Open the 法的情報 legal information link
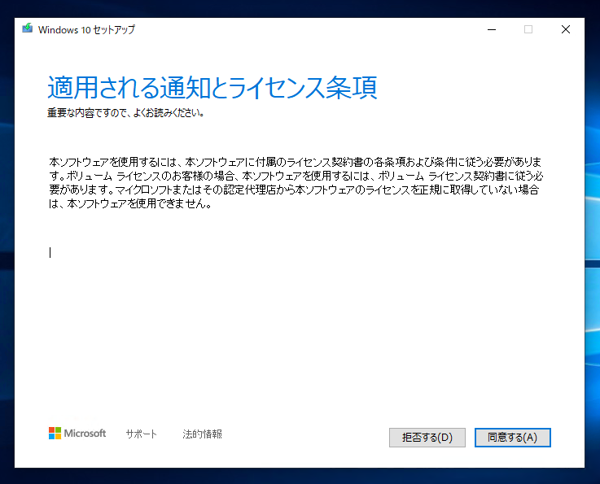The width and height of the screenshot is (600, 484). pyautogui.click(x=202, y=434)
